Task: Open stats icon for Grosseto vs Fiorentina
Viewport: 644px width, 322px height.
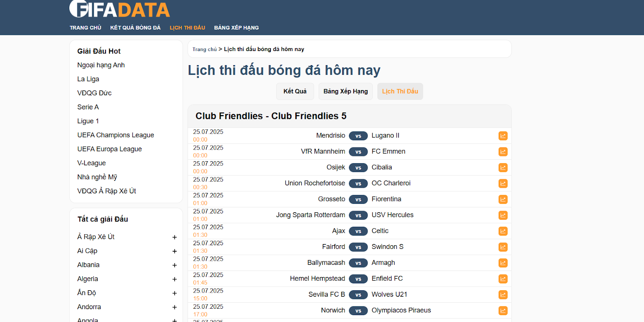Action: 503,199
